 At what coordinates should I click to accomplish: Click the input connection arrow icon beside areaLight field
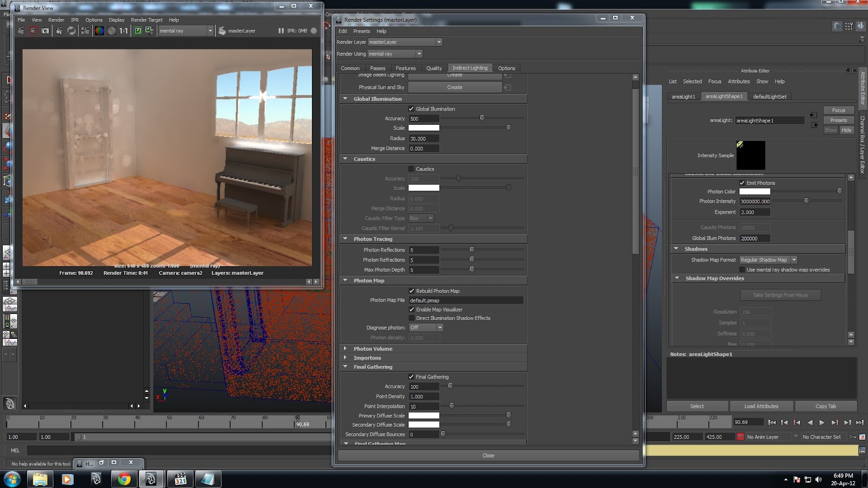point(814,115)
